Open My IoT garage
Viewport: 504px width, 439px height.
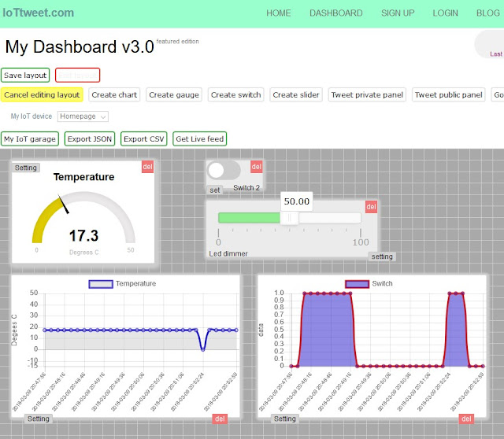click(30, 138)
